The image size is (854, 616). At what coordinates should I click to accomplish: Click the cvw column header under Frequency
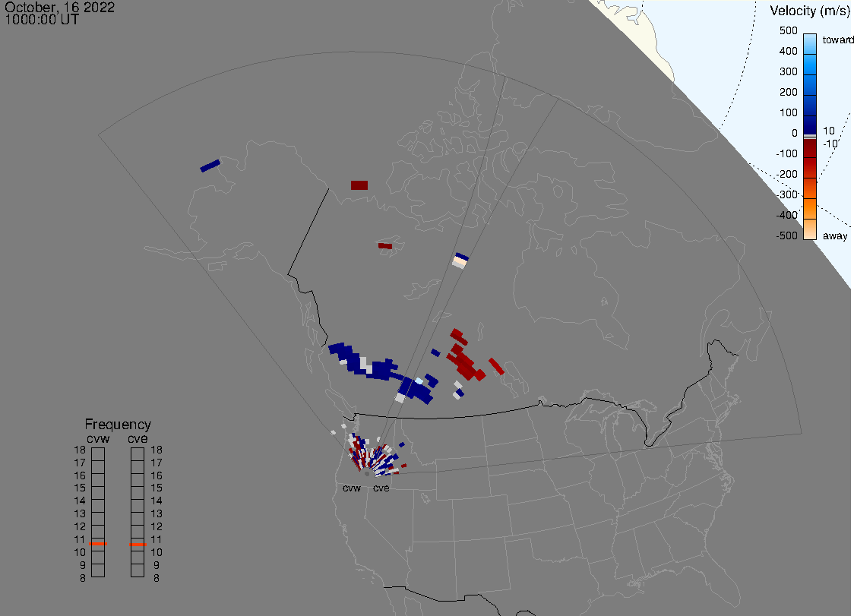click(98, 437)
